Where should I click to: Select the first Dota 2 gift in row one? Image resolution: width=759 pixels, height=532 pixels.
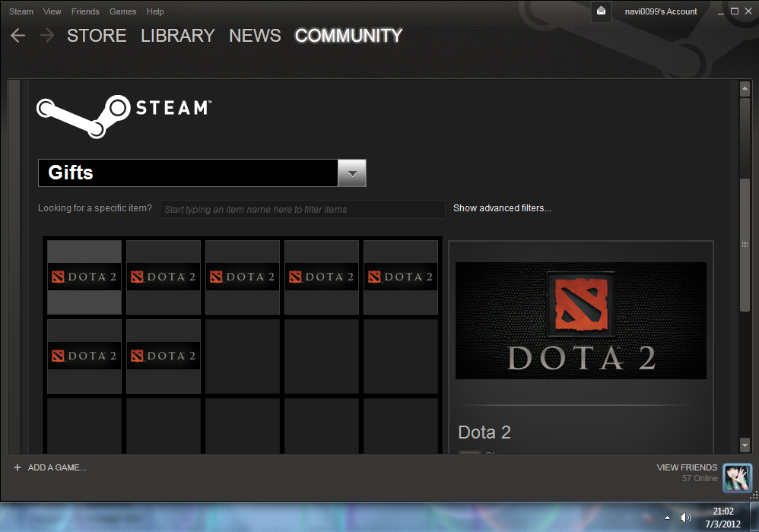(84, 277)
